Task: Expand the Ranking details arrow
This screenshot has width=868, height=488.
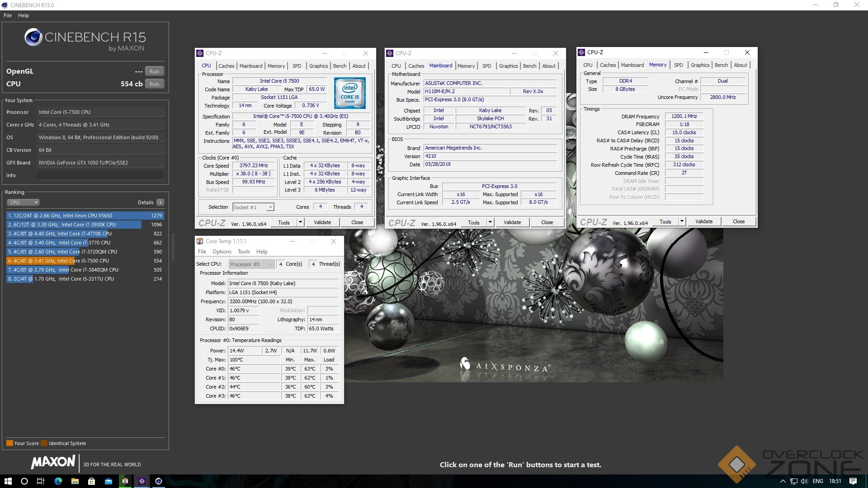Action: click(x=160, y=202)
